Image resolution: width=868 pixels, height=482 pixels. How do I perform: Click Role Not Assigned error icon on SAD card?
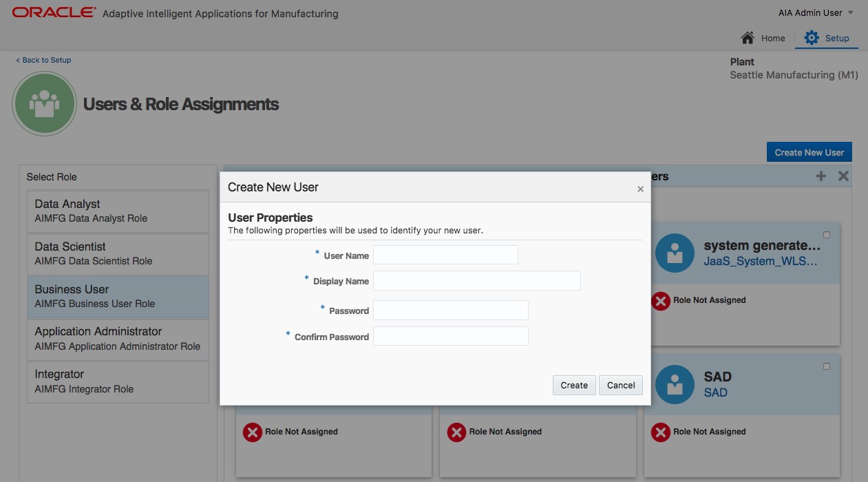pyautogui.click(x=660, y=432)
